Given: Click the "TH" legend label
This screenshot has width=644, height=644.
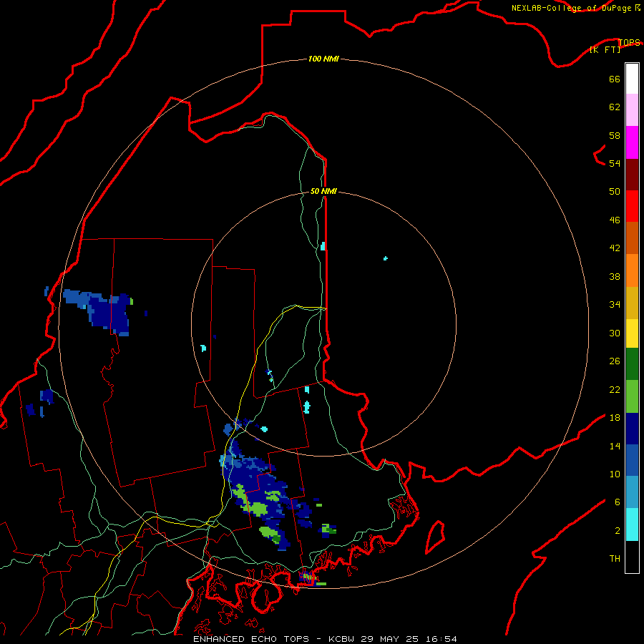Looking at the screenshot, I should (615, 558).
